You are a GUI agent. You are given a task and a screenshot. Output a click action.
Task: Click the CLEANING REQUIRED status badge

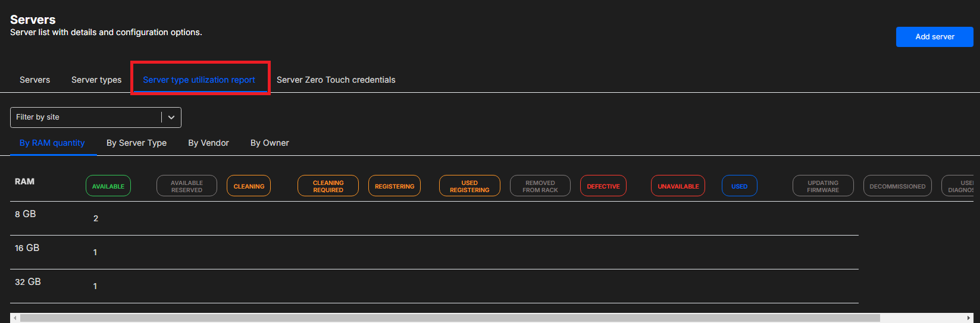(328, 186)
